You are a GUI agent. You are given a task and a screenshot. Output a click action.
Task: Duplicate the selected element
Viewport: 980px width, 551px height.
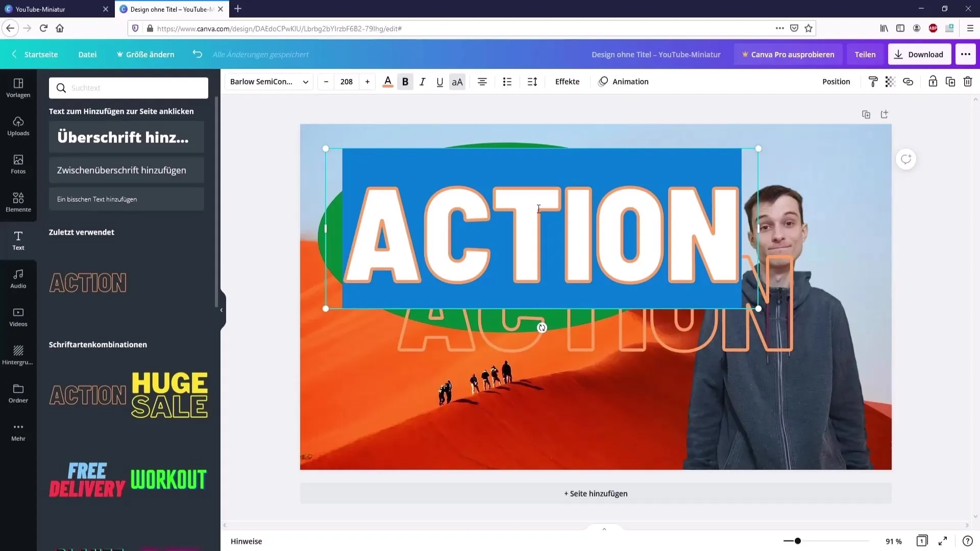click(x=950, y=82)
